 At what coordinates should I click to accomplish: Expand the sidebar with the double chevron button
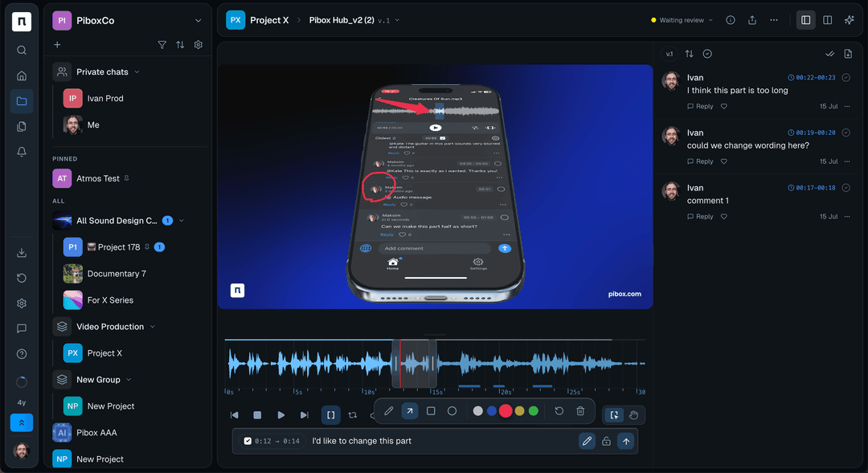point(22,422)
